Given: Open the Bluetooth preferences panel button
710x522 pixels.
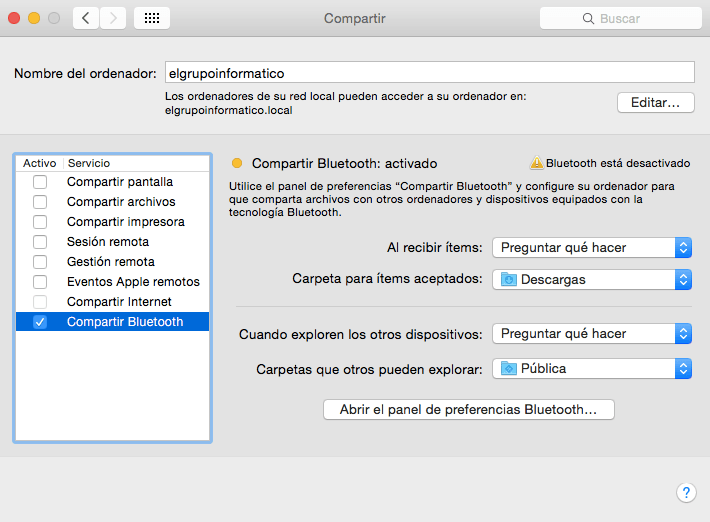Looking at the screenshot, I should coord(469,410).
